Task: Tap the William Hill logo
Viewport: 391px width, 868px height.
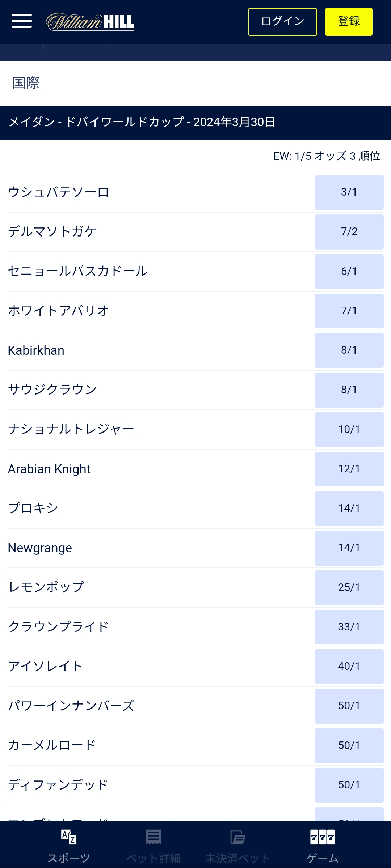Action: click(x=90, y=22)
